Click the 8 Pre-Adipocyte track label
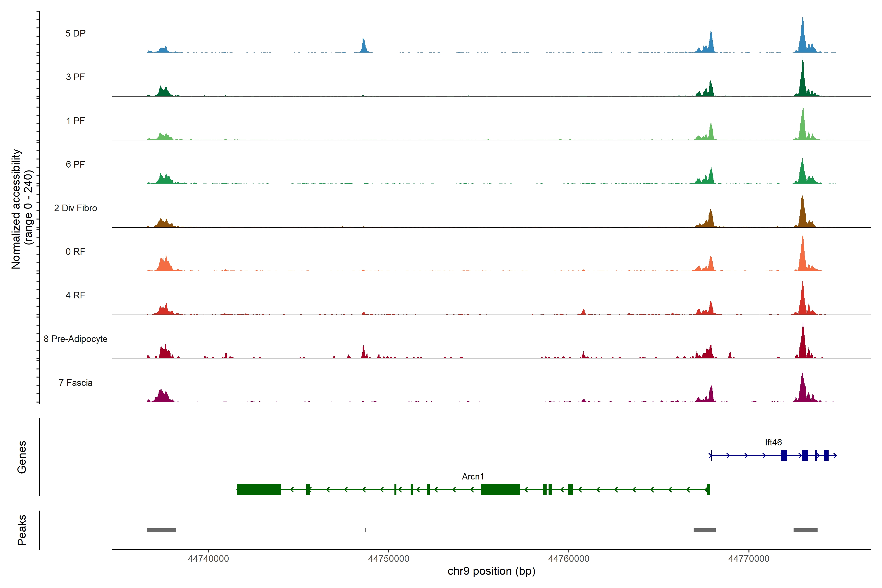Viewport: 882px width, 588px height. tap(75, 339)
